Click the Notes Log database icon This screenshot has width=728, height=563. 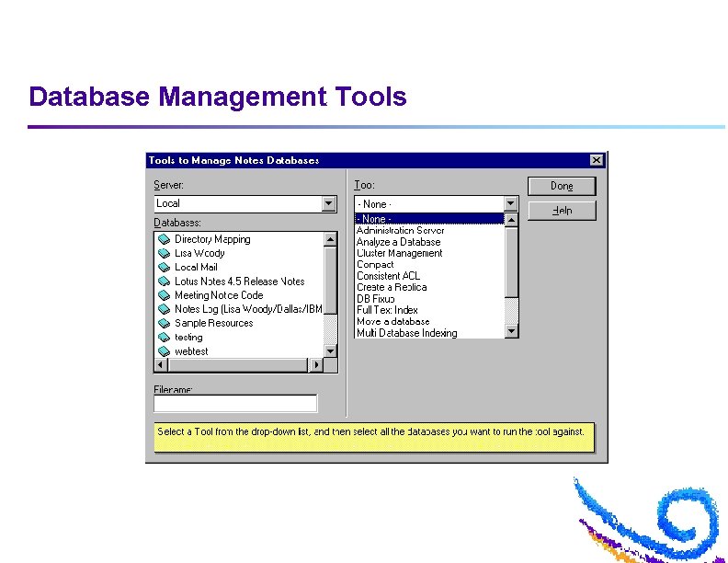[x=164, y=309]
